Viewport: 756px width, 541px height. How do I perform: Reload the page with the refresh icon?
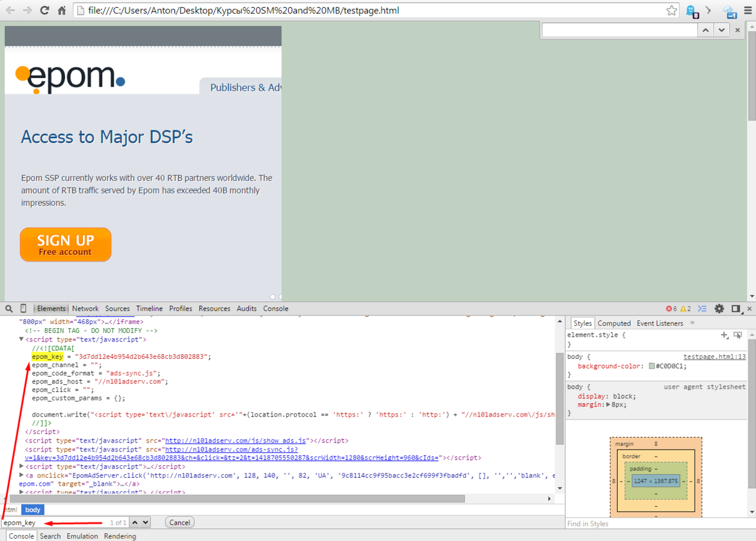[x=45, y=10]
